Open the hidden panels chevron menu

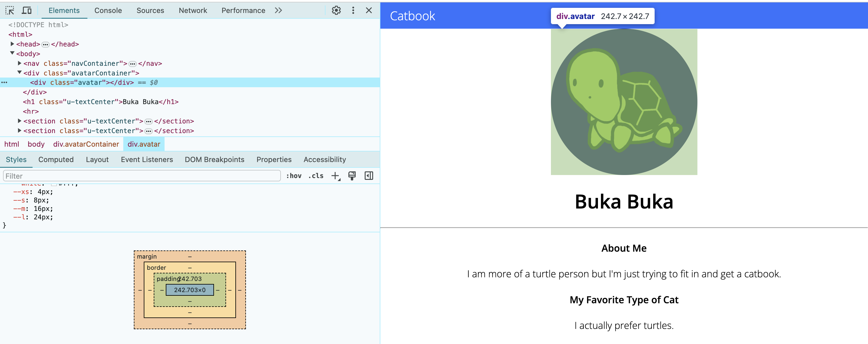[x=278, y=10]
